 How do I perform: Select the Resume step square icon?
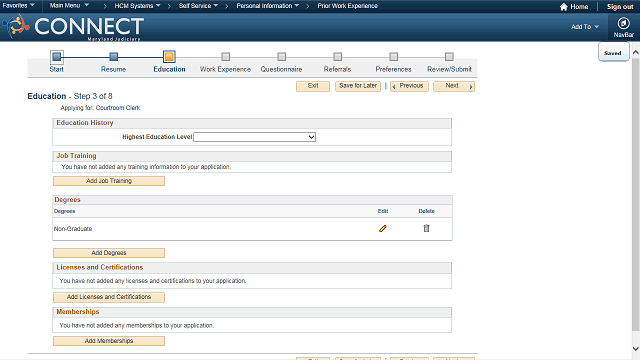113,57
